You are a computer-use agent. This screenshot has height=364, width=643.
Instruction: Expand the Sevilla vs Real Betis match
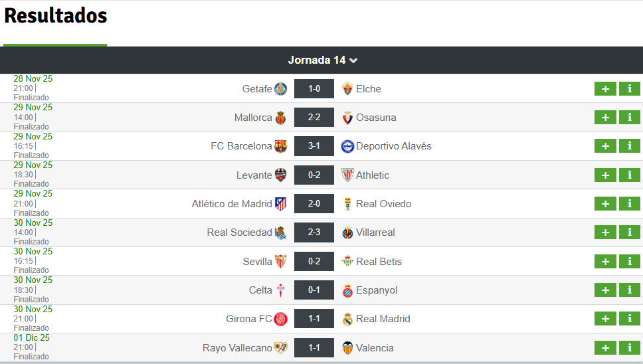click(x=605, y=262)
